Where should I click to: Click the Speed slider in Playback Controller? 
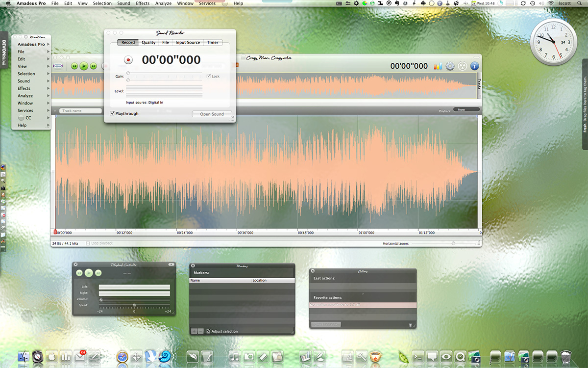point(134,305)
